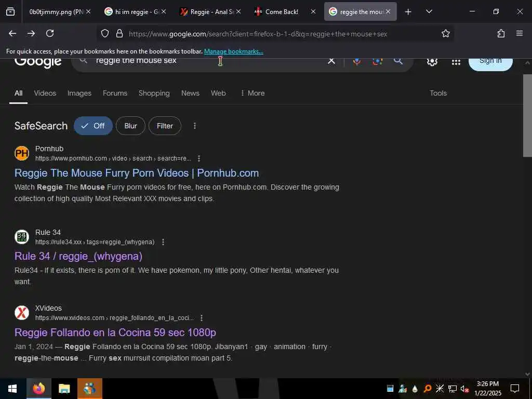532x399 pixels.
Task: List all tabs with the chevron
Action: pos(429,11)
